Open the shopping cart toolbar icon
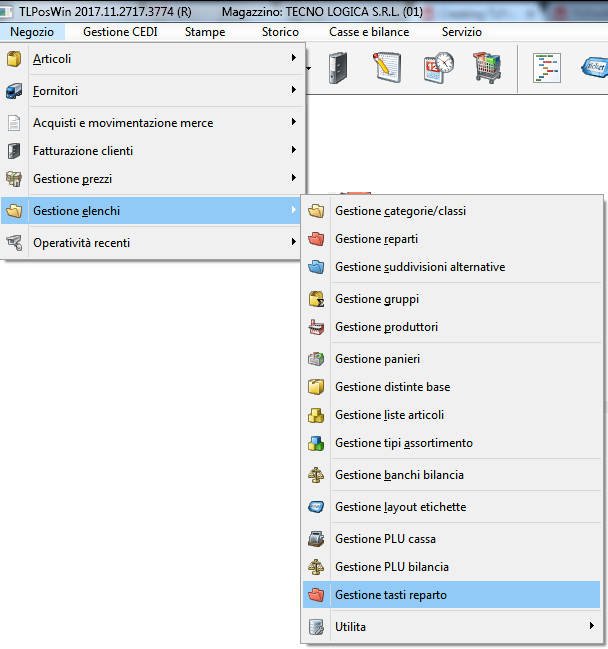The width and height of the screenshot is (608, 649). 487,68
